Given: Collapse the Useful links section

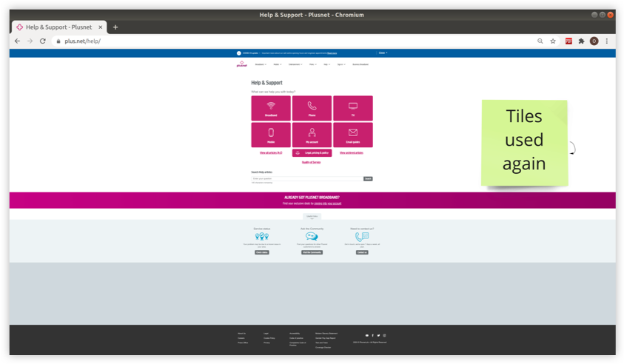Looking at the screenshot, I should [312, 217].
